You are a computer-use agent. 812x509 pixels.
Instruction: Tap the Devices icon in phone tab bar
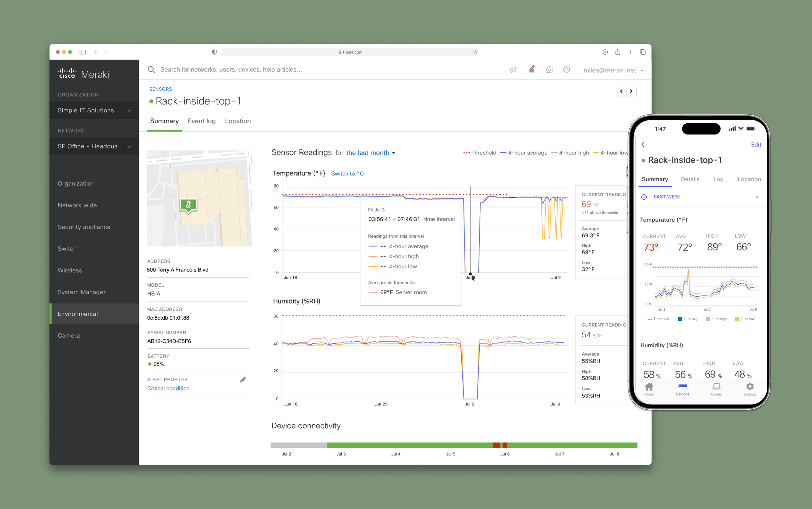[x=683, y=389]
